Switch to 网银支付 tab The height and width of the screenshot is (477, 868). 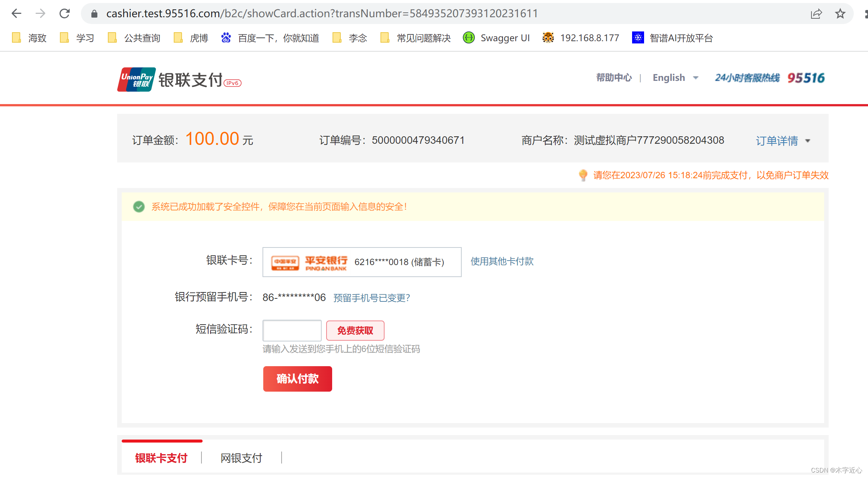coord(242,458)
